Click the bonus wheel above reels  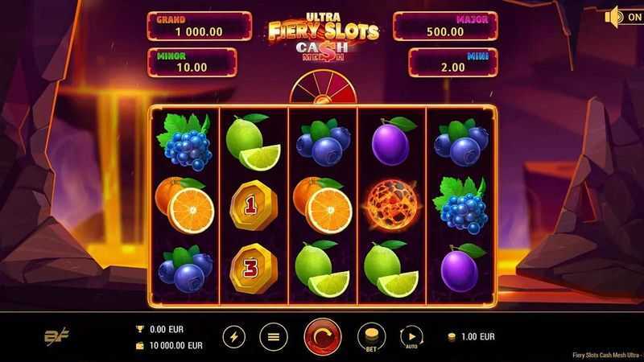pos(324,87)
